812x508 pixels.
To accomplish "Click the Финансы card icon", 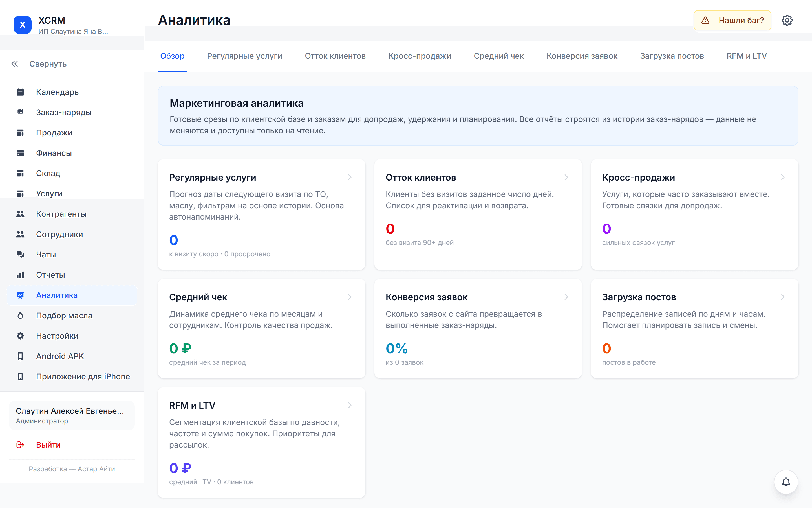I will click(20, 153).
